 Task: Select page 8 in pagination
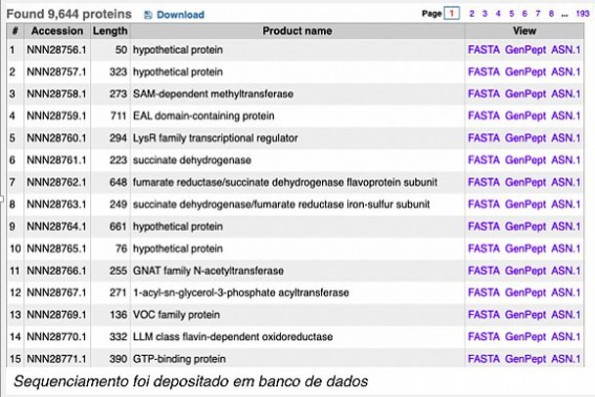551,14
